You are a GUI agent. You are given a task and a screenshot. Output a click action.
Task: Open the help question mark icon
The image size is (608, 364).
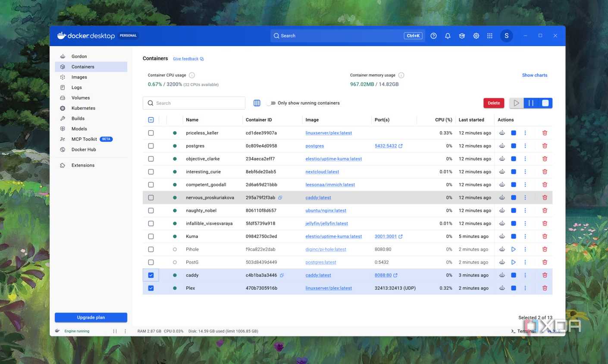[x=433, y=36]
